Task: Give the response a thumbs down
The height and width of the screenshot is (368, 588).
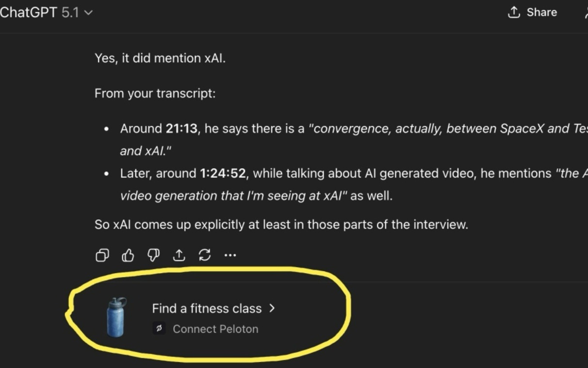Action: coord(153,255)
